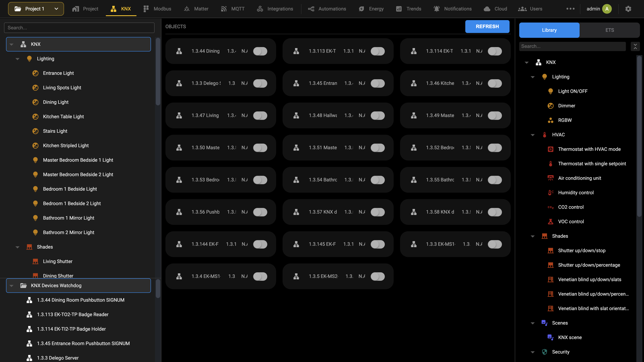The height and width of the screenshot is (362, 644).
Task: Open the settings gear icon
Action: click(628, 9)
